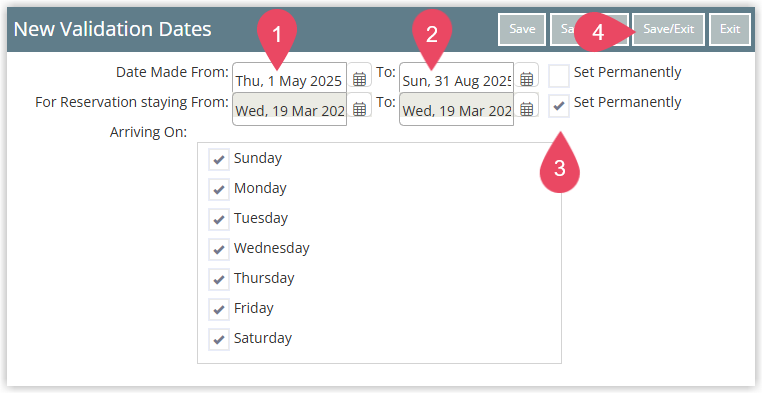Uncheck the Thursday arrival day
763x394 pixels.
pos(219,280)
